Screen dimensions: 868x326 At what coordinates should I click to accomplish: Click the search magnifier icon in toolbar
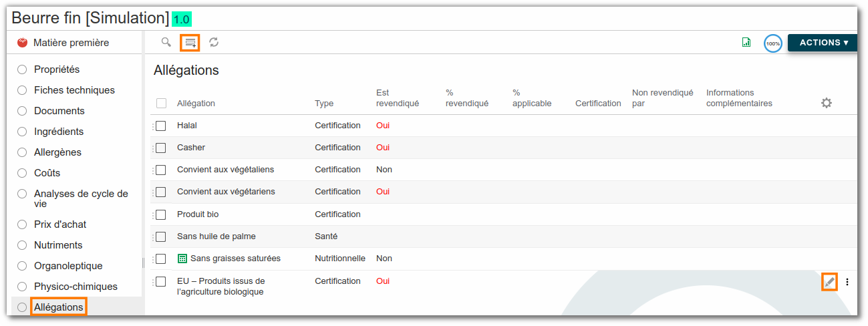(x=166, y=42)
